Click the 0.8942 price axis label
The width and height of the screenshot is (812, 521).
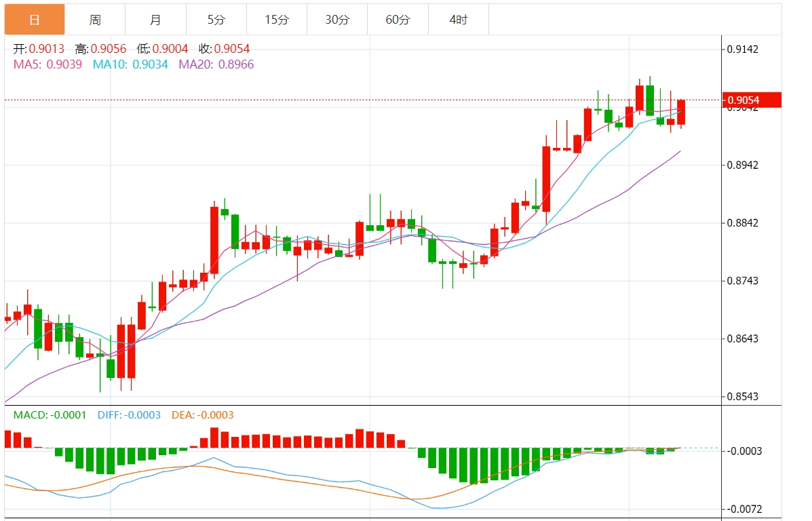pos(743,166)
